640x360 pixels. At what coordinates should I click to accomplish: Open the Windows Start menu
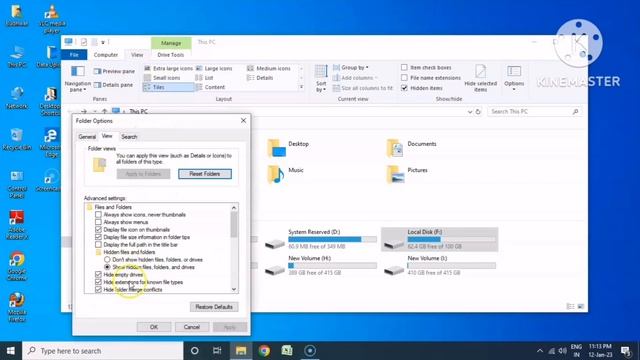tap(11, 351)
